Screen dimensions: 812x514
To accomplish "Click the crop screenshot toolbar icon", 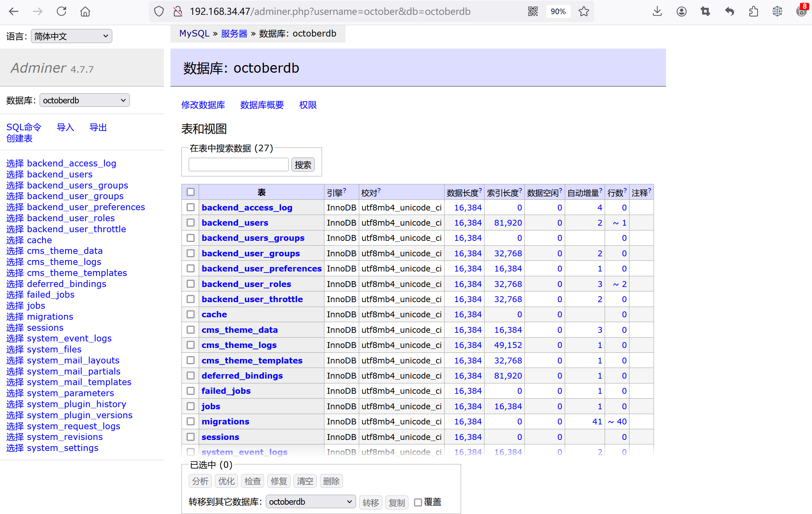I will pyautogui.click(x=705, y=11).
